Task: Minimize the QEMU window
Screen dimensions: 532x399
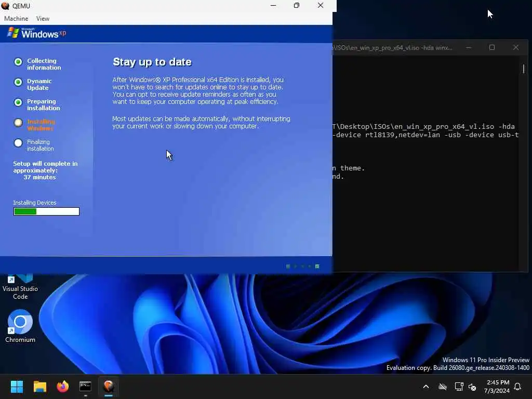Action: (273, 5)
